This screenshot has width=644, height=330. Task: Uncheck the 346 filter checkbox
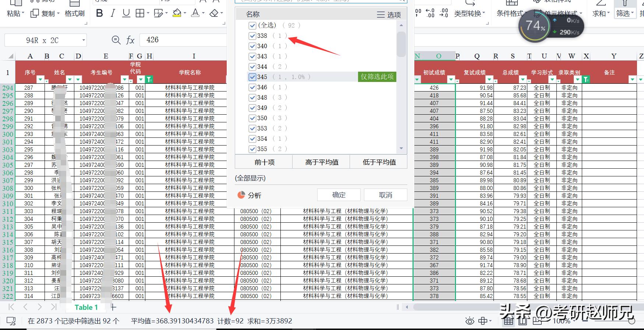pos(252,87)
